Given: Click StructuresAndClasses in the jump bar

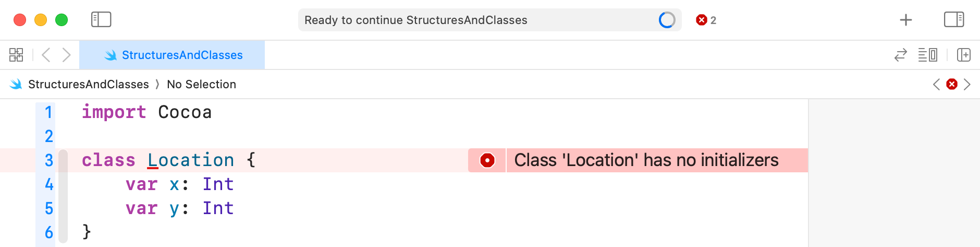Looking at the screenshot, I should point(88,84).
